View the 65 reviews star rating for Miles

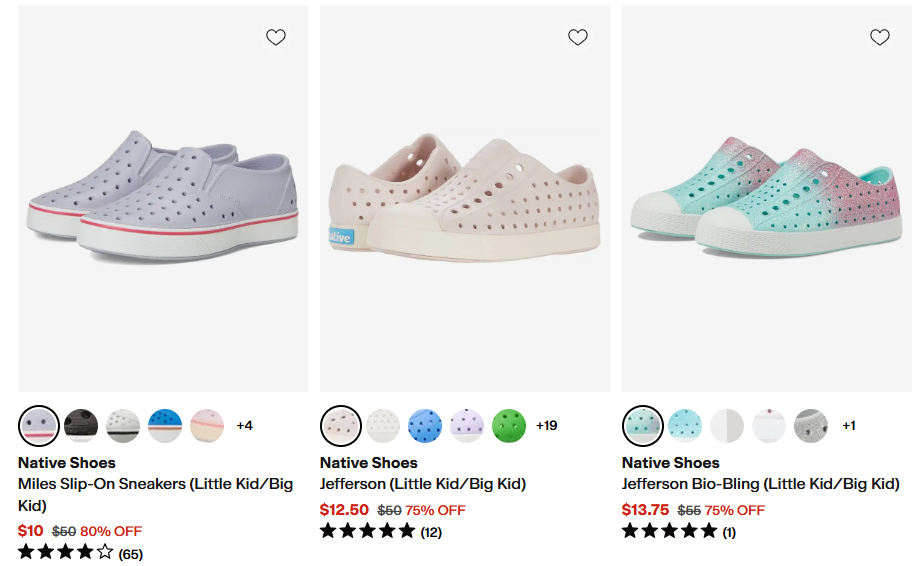[x=80, y=553]
